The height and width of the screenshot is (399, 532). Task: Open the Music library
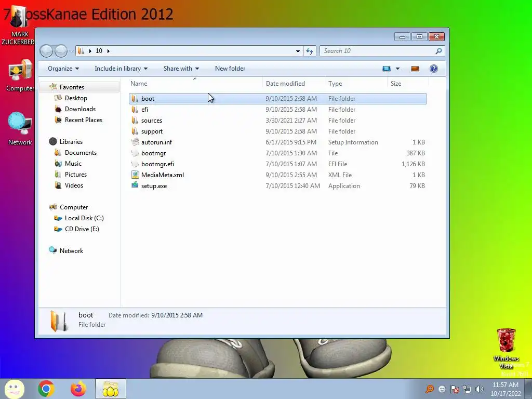(73, 164)
